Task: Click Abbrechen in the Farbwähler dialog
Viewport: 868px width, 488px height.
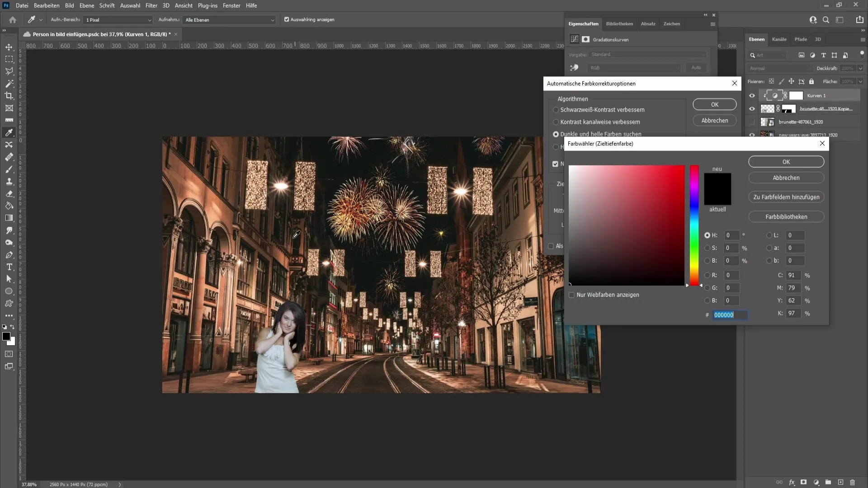Action: [x=786, y=178]
